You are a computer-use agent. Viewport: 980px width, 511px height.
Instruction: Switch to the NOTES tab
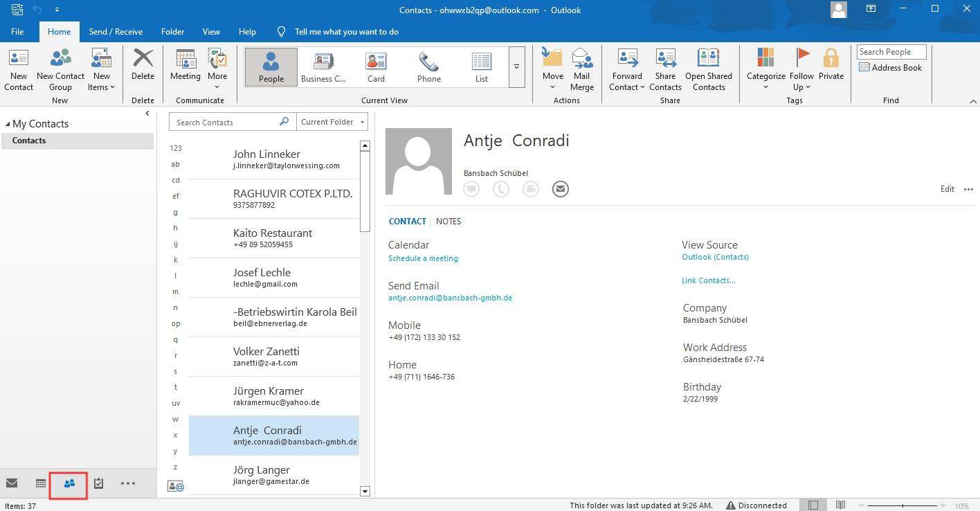tap(448, 222)
